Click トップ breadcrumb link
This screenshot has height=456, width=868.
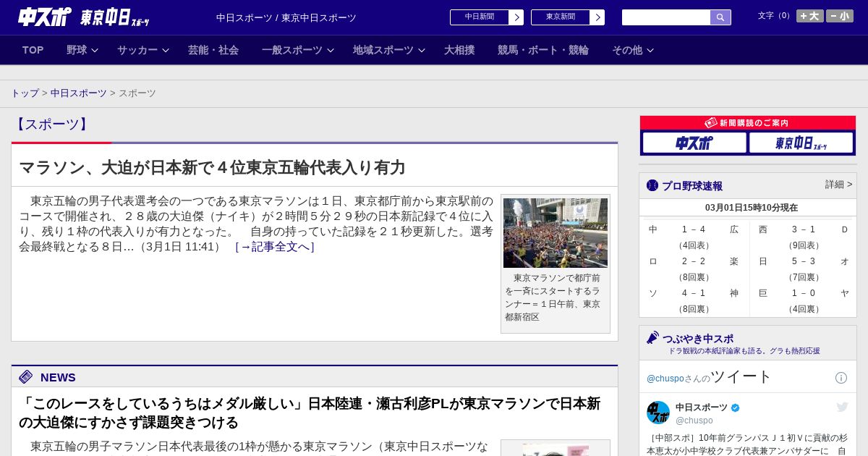25,93
